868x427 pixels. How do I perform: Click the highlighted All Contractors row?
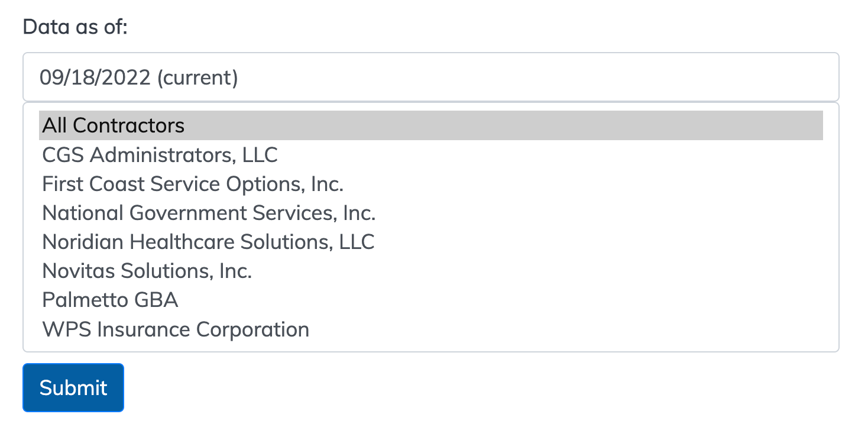tap(430, 125)
